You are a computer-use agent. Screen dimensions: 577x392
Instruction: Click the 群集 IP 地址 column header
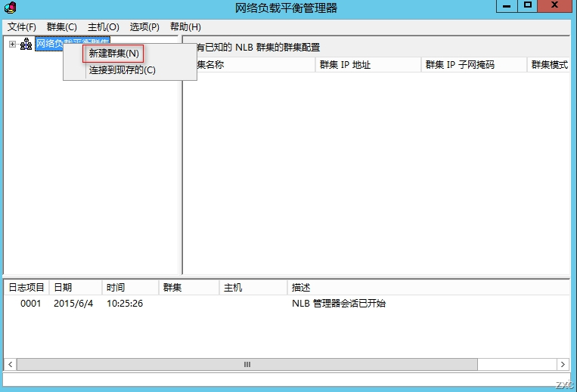click(368, 65)
